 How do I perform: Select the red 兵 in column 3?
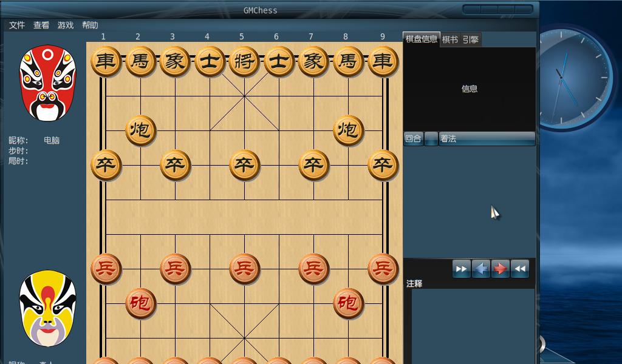175,269
